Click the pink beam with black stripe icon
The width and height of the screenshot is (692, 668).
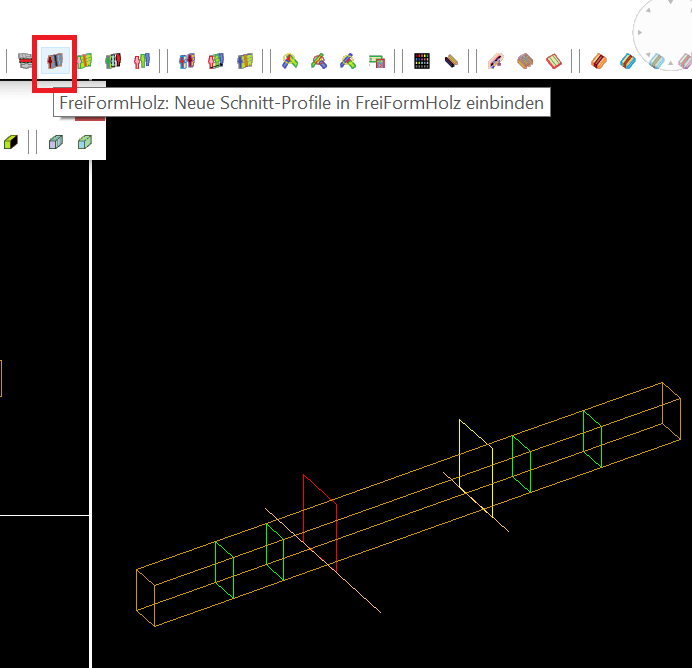coord(496,61)
